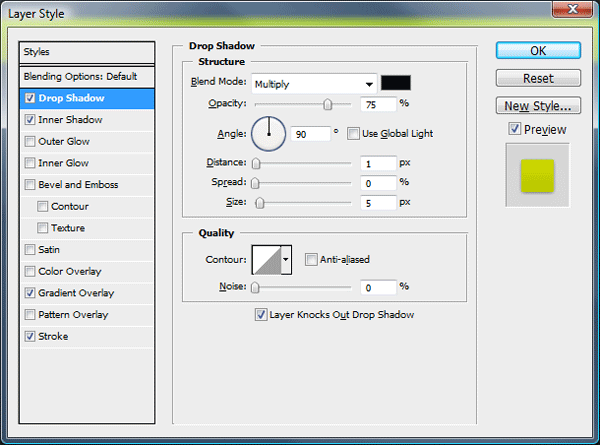Image resolution: width=600 pixels, height=445 pixels.
Task: Select the Inner Shadow settings row
Action: [x=87, y=120]
